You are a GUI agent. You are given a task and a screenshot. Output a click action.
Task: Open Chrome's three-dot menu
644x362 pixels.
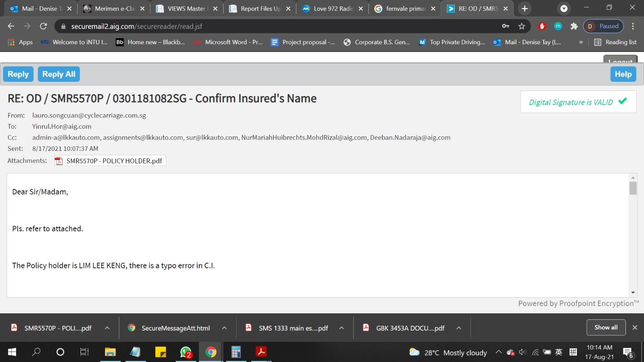tap(633, 26)
